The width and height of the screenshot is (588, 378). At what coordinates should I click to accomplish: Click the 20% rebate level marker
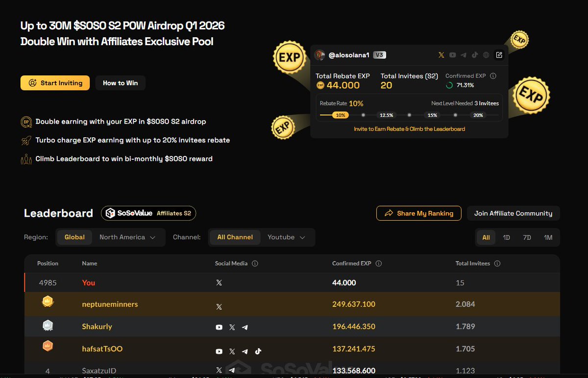pyautogui.click(x=478, y=115)
